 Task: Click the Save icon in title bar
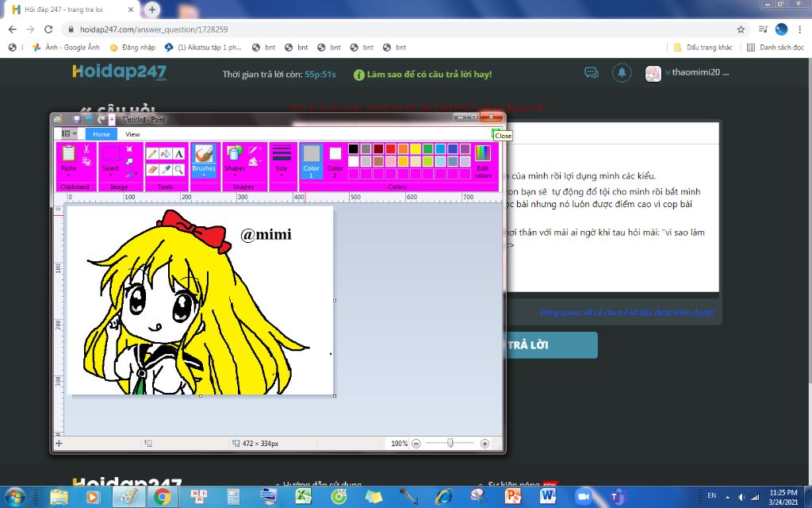click(76, 119)
